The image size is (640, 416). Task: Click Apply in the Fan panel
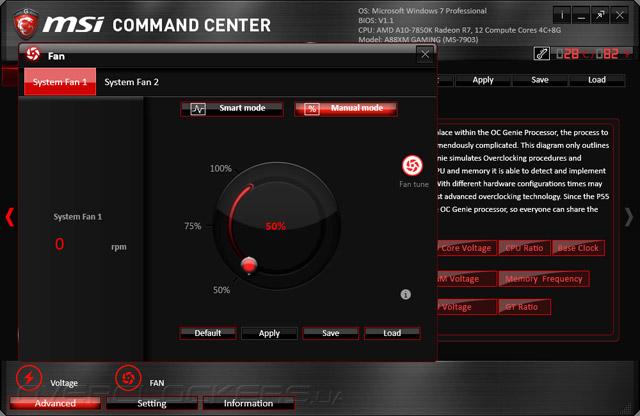click(269, 333)
